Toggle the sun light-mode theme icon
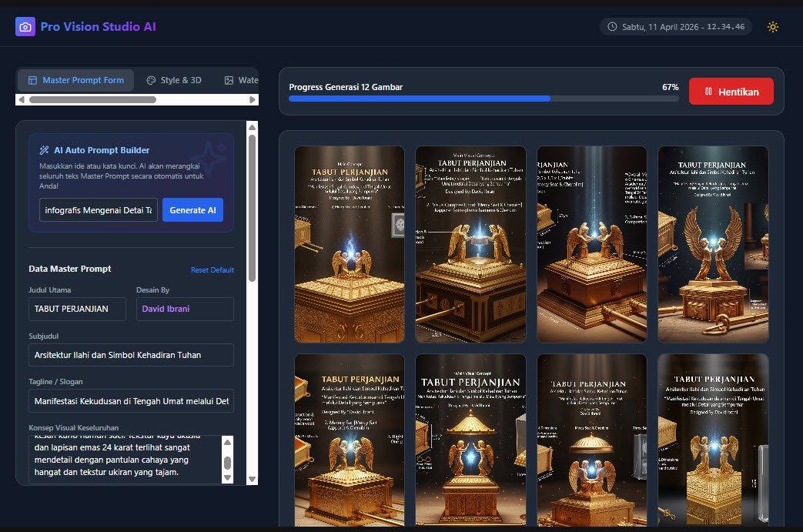Viewport: 803px width, 532px height. point(773,27)
